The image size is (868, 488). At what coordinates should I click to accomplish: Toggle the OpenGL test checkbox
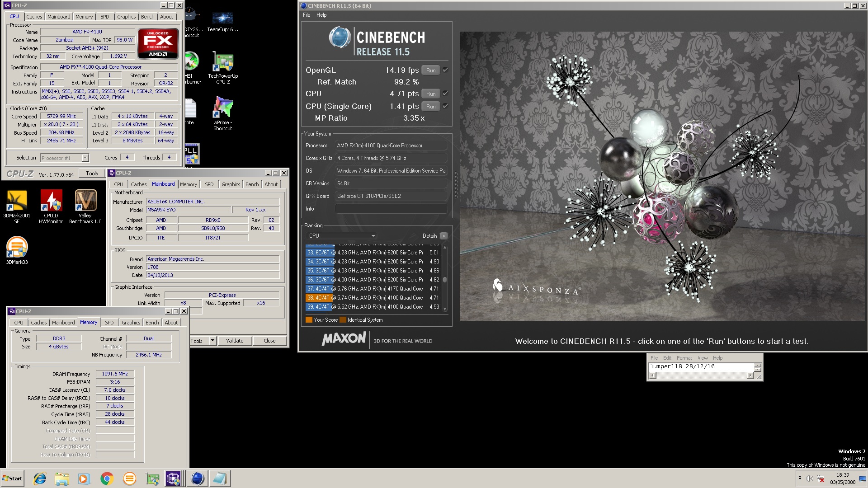[x=445, y=70]
